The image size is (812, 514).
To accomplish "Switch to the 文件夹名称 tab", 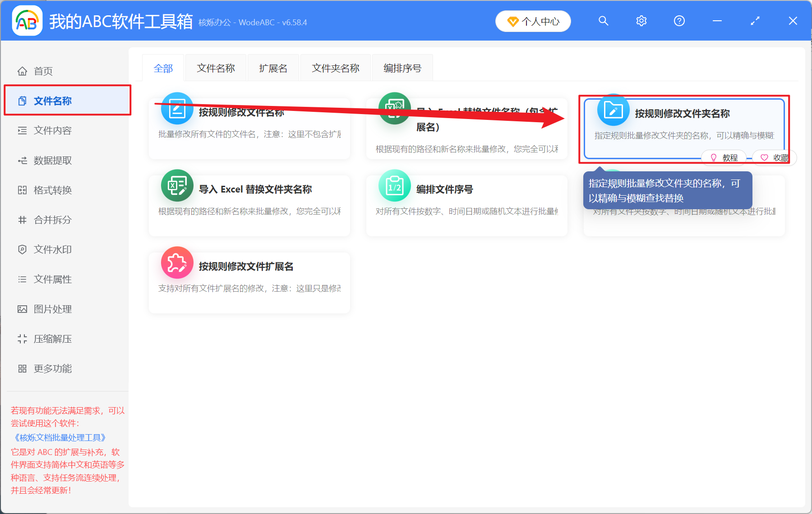I will coord(335,68).
